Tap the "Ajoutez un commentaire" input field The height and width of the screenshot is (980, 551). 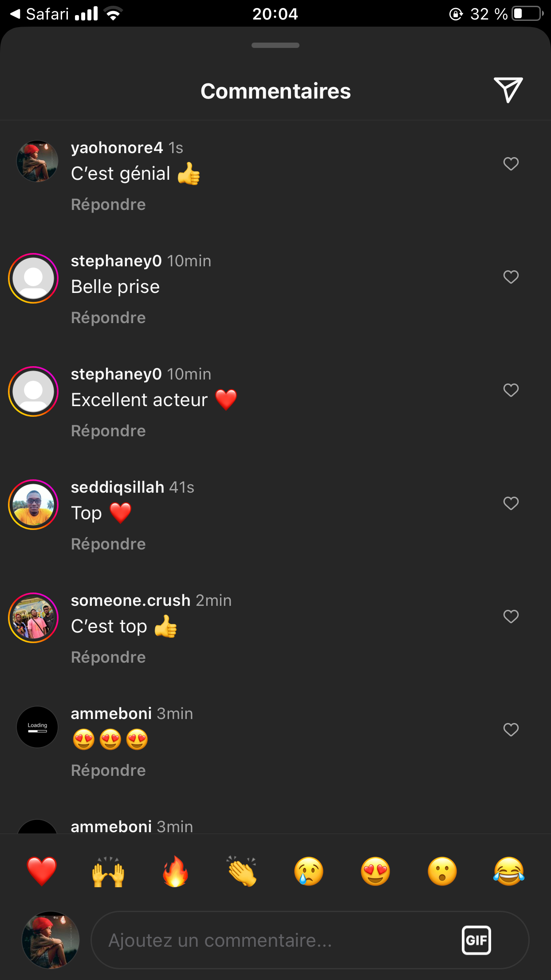275,940
